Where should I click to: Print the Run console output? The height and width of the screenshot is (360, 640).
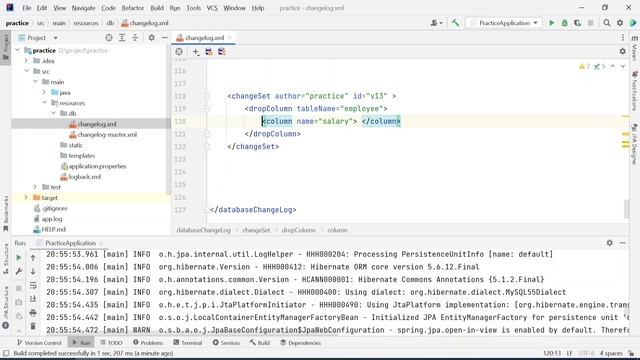point(33,313)
